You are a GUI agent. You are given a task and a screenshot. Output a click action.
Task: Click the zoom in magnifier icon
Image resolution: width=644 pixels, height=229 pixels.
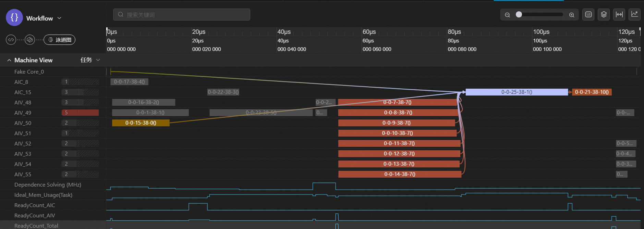click(x=572, y=15)
